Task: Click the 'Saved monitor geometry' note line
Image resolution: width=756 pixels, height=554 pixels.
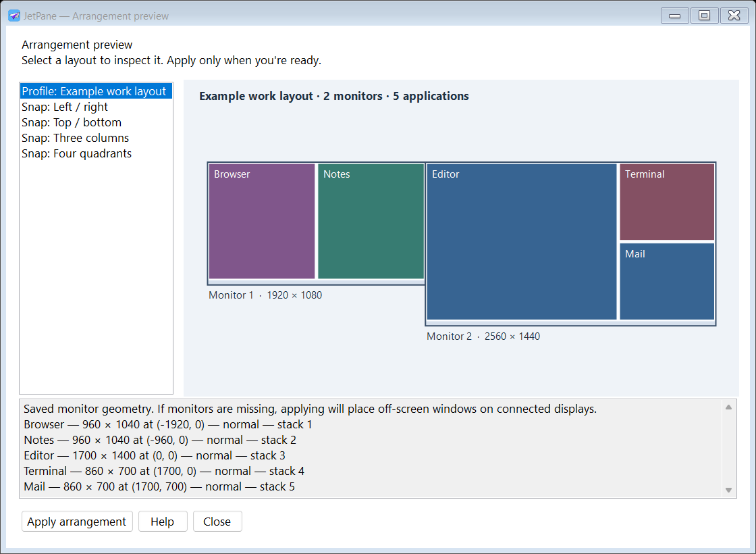Action: 310,409
